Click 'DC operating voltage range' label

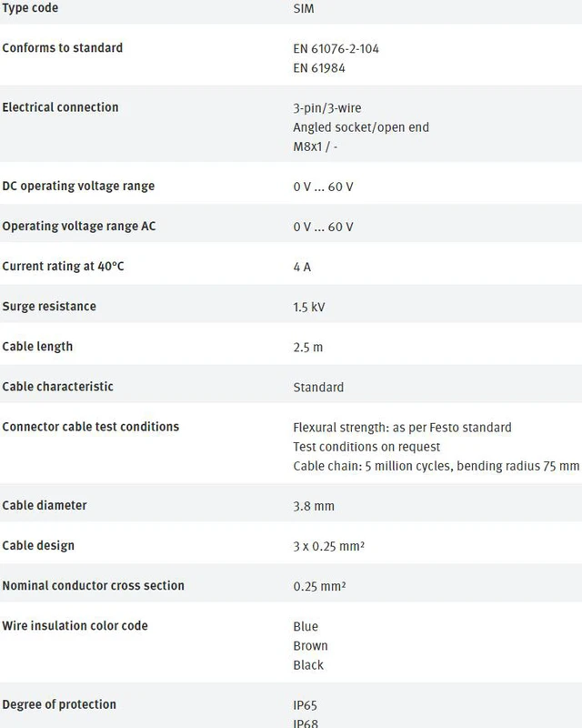(78, 187)
